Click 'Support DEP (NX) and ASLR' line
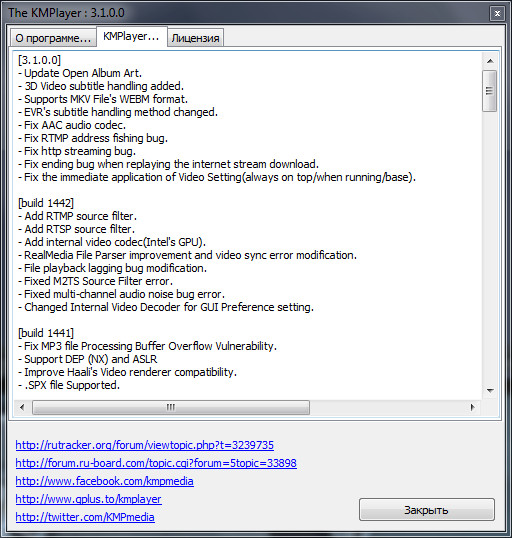Screen dimensions: 512x538 tap(88, 359)
